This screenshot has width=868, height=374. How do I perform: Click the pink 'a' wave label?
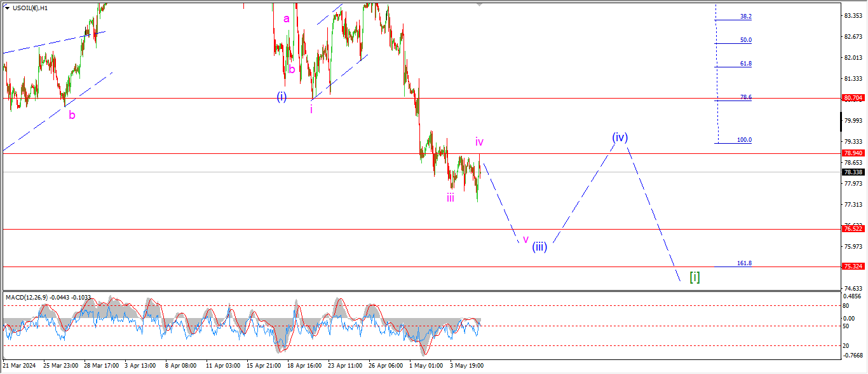287,19
